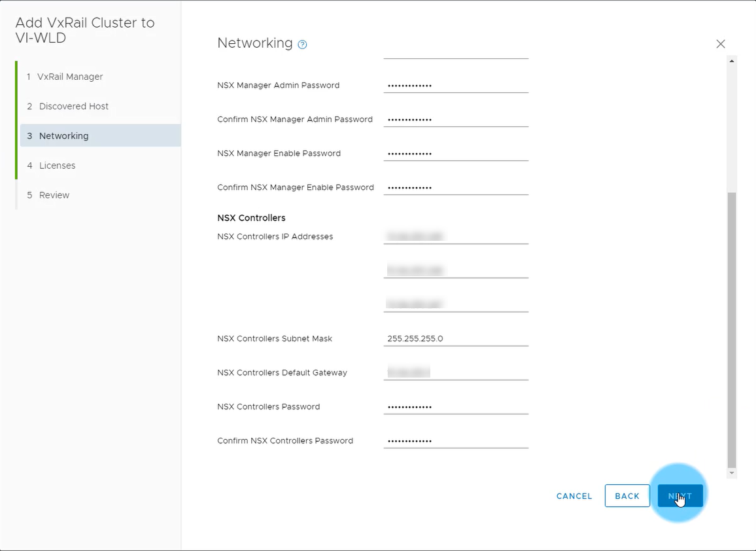The image size is (756, 551).
Task: Click scrollbar up arrow in Networking form
Action: [732, 61]
